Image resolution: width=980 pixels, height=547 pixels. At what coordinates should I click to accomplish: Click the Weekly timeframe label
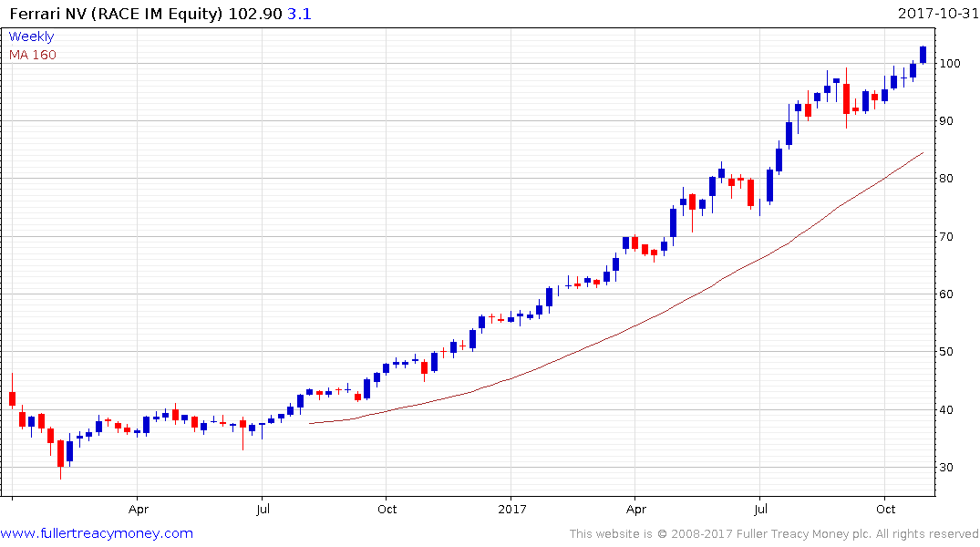(31, 36)
